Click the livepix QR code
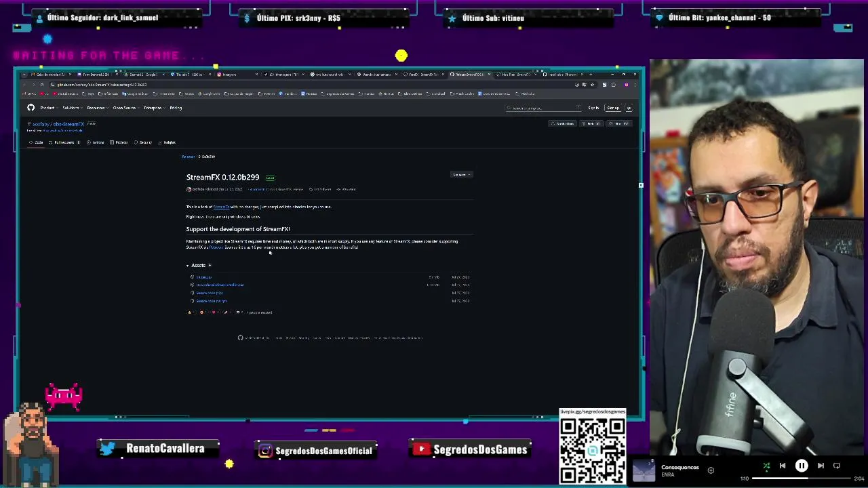This screenshot has width=868, height=488. click(592, 451)
